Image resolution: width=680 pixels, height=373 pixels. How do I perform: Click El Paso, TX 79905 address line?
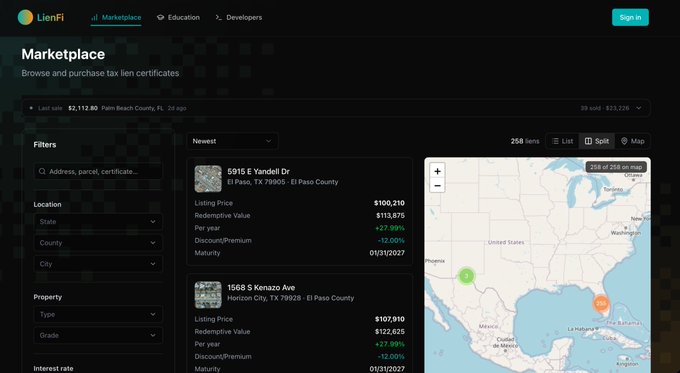pos(283,182)
